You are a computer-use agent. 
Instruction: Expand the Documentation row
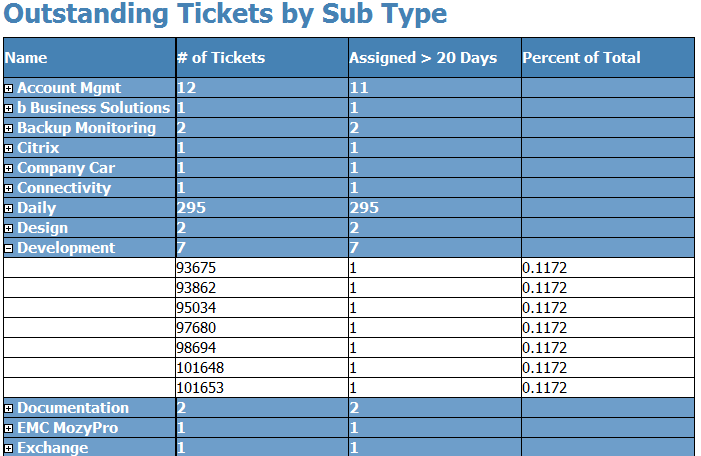pyautogui.click(x=8, y=409)
